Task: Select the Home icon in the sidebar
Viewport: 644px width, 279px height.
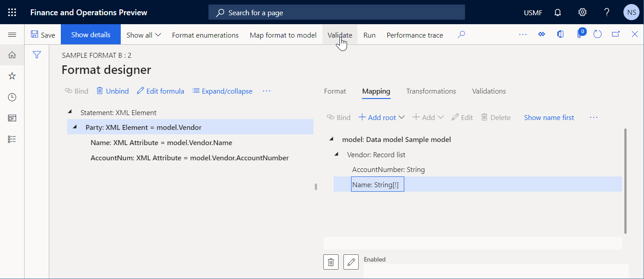Action: pos(12,55)
